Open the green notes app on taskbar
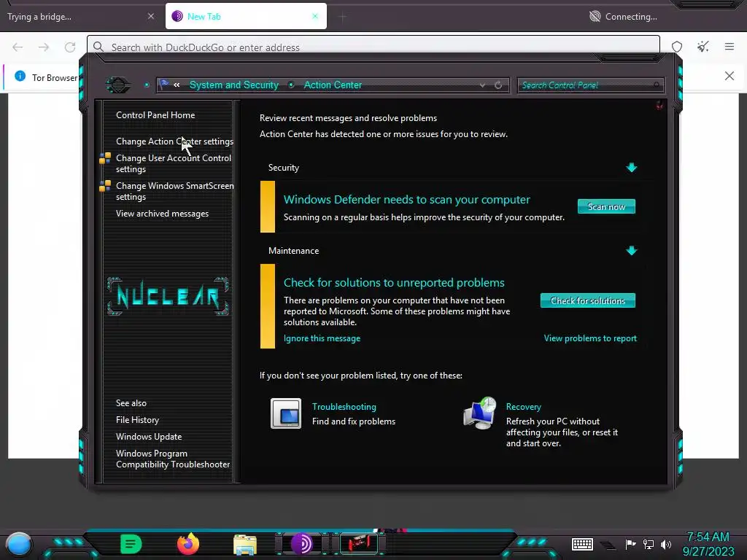Screen dimensions: 747x560 click(131, 544)
